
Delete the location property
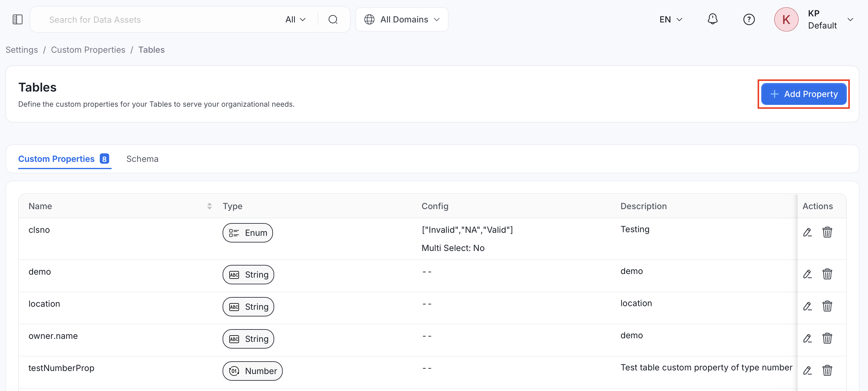[827, 306]
